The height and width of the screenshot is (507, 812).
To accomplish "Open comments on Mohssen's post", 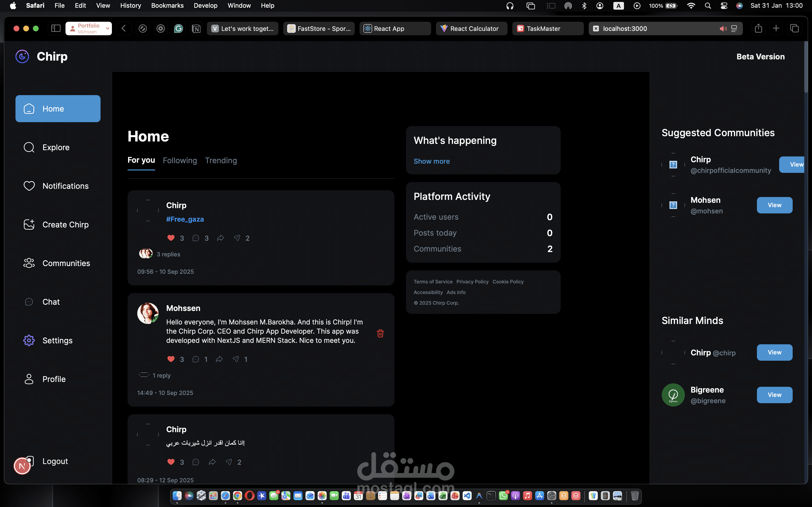I will click(x=196, y=359).
